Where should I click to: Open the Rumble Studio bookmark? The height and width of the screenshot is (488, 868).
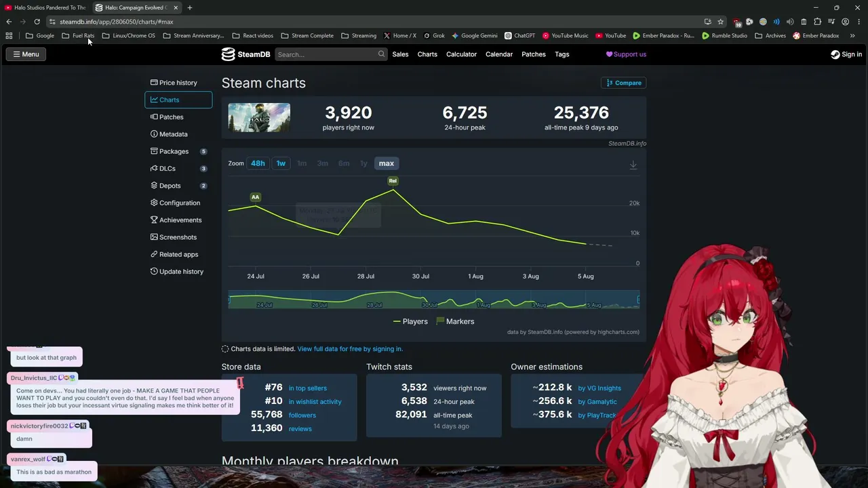[724, 35]
